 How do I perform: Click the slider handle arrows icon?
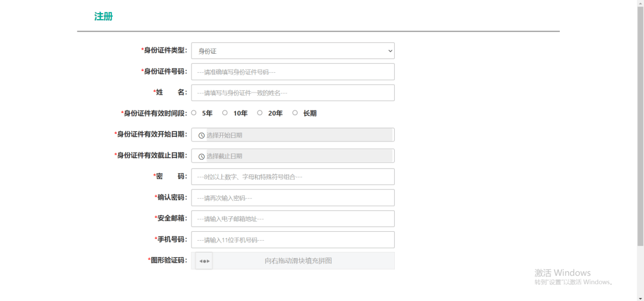coord(204,261)
